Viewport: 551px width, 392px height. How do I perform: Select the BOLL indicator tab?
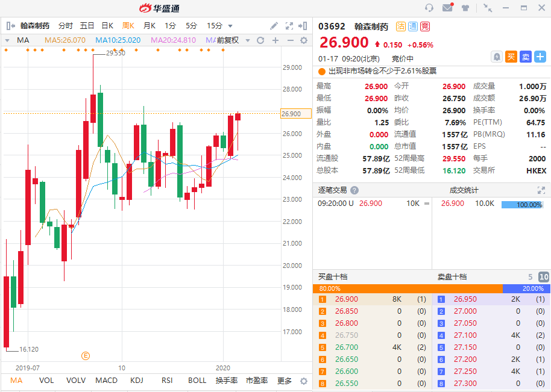click(x=197, y=381)
